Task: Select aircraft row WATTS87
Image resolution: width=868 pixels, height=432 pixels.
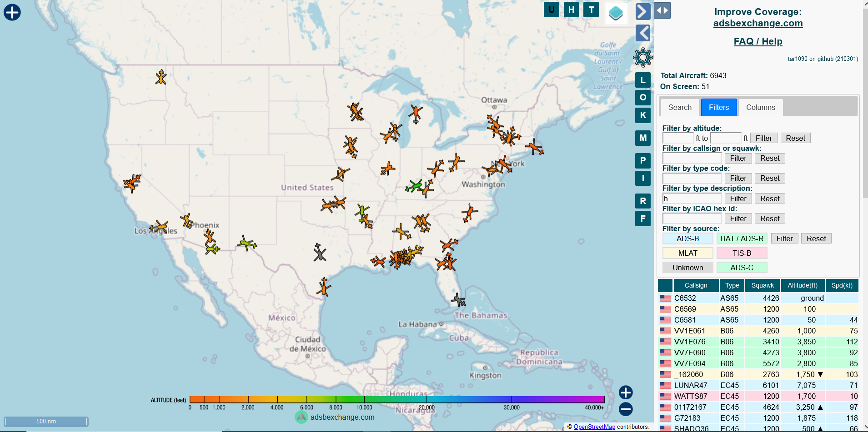Action: click(x=758, y=396)
